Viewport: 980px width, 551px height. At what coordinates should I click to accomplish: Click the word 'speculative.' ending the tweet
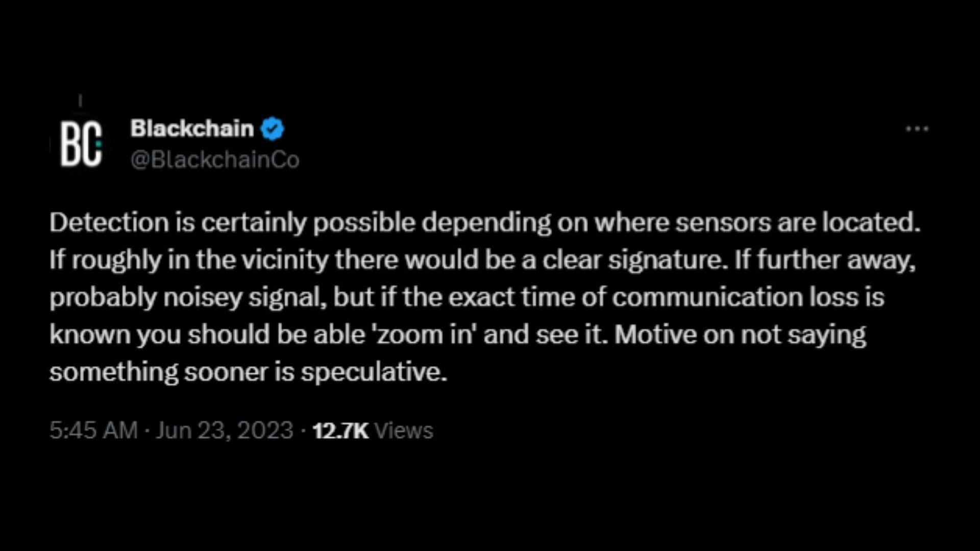coord(374,372)
